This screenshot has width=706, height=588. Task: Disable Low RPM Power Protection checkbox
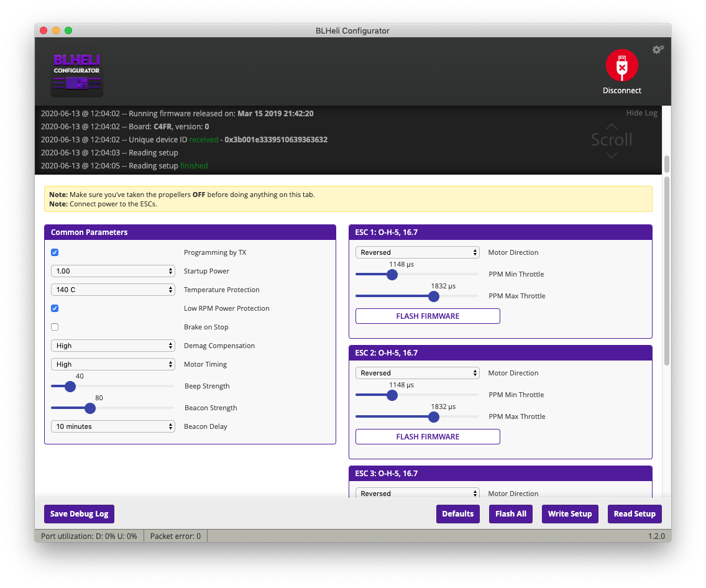(x=55, y=308)
